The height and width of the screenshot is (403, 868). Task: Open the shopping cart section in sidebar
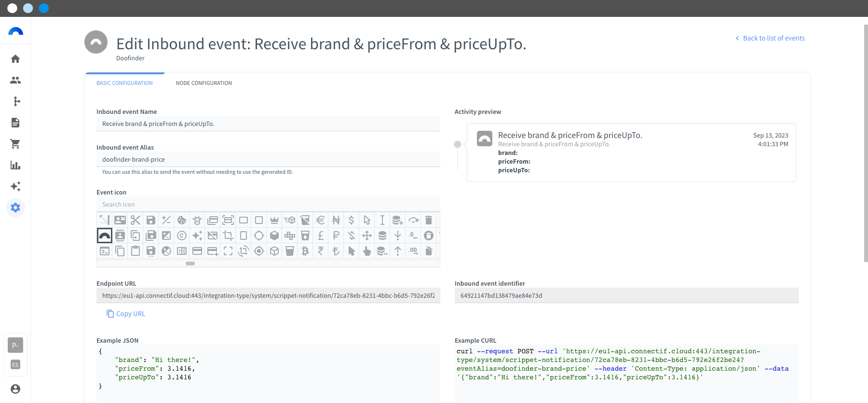(x=15, y=144)
